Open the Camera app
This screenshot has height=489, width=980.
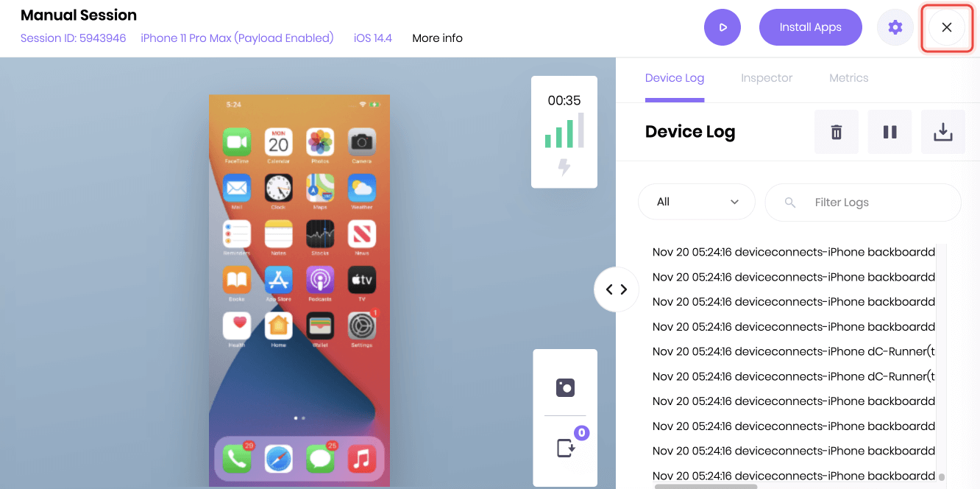(x=362, y=142)
